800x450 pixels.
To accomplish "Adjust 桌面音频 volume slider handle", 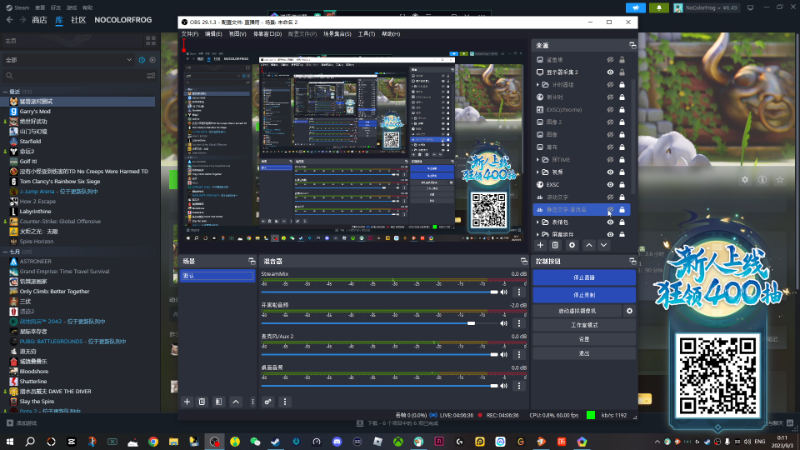I will [494, 386].
